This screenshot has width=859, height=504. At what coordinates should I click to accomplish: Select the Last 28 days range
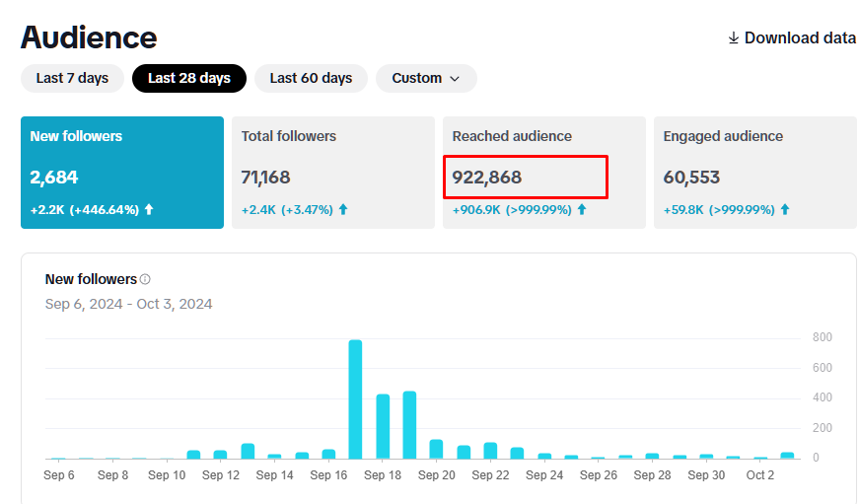pyautogui.click(x=188, y=78)
